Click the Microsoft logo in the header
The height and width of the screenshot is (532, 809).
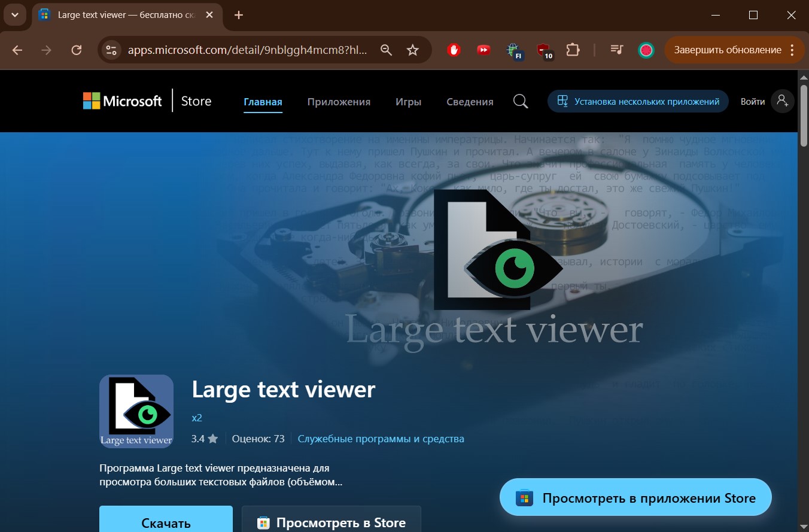coord(123,101)
